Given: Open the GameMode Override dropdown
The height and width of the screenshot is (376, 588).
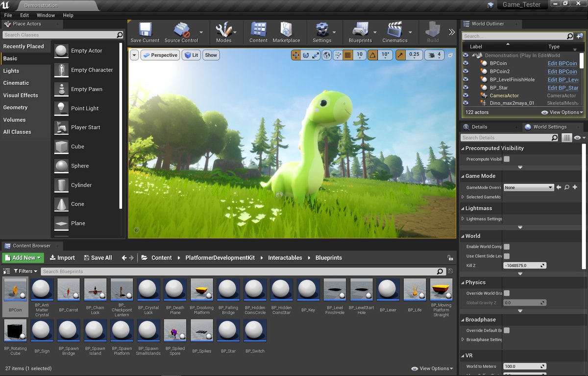Looking at the screenshot, I should 528,188.
